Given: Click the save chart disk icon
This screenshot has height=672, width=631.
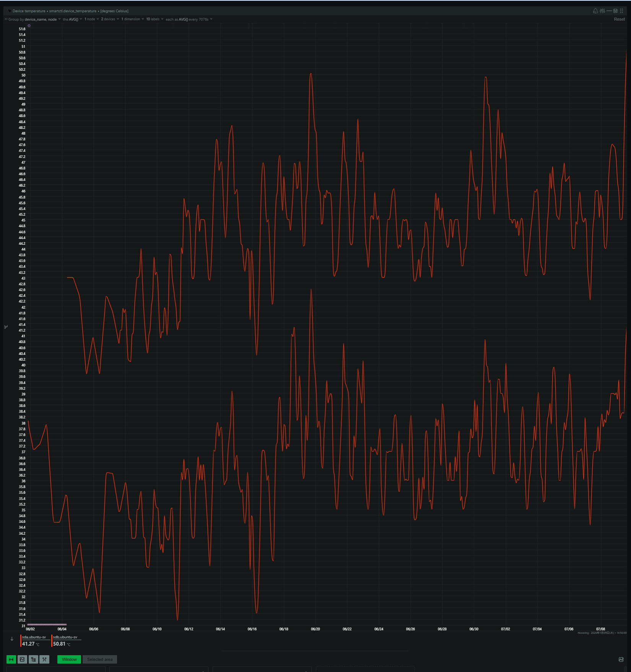Looking at the screenshot, I should tap(615, 11).
